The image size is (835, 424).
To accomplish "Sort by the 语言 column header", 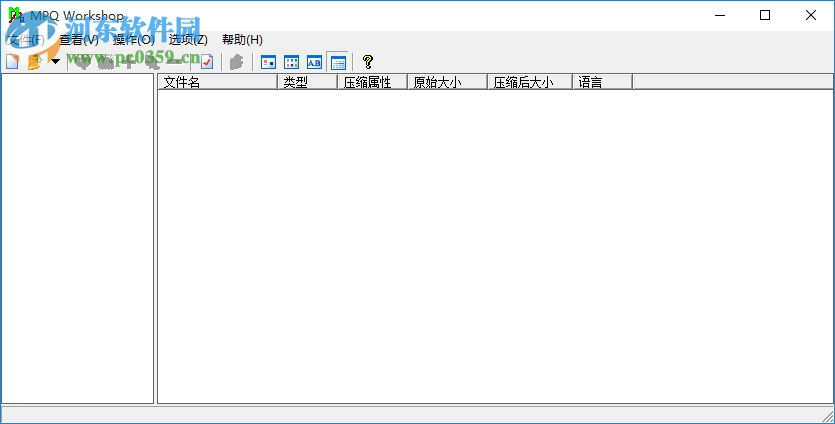I will 602,82.
